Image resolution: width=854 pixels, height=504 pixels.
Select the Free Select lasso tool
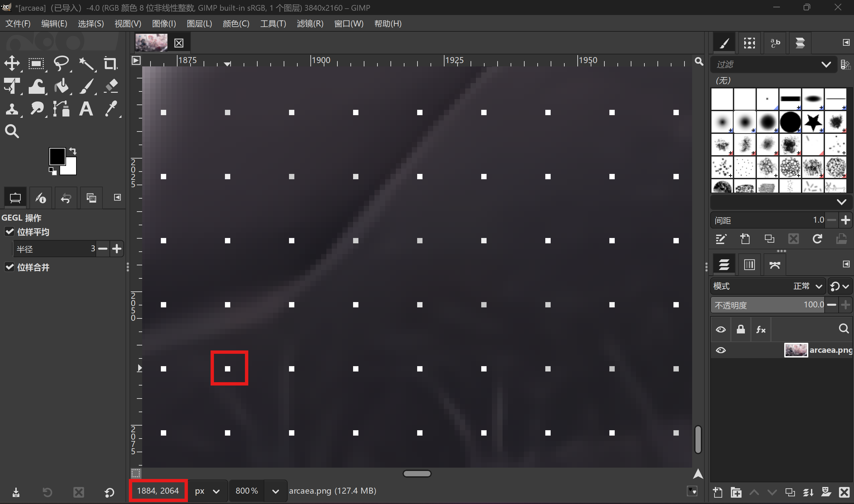click(x=61, y=63)
